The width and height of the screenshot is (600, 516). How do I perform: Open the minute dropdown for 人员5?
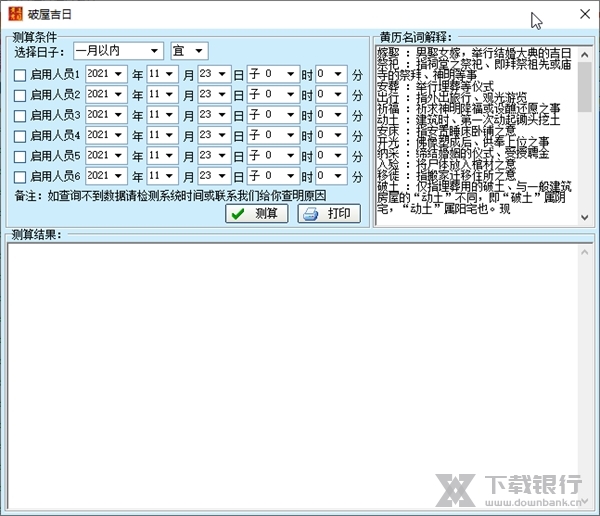[x=331, y=155]
